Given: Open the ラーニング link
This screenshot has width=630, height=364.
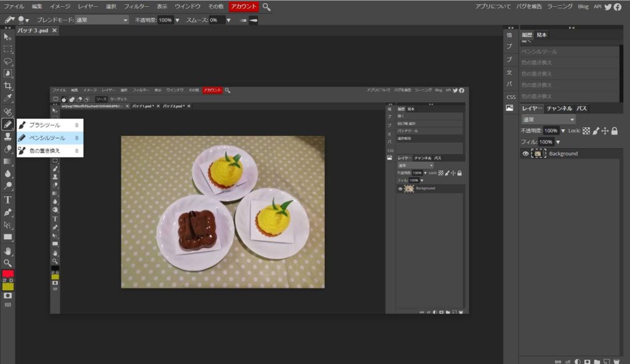Looking at the screenshot, I should [560, 7].
